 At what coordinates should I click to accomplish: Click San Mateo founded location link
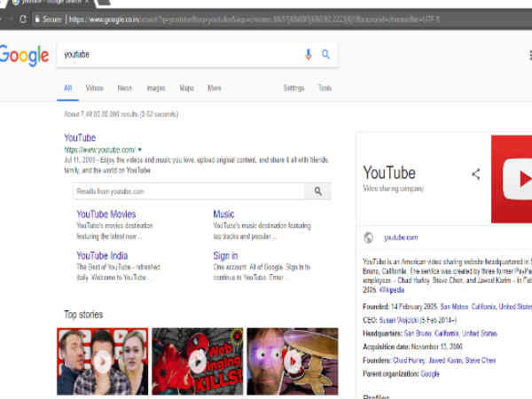[x=454, y=307]
